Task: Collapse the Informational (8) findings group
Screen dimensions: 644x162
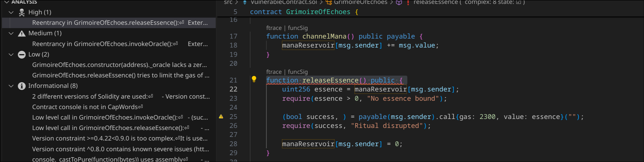Action: point(11,86)
